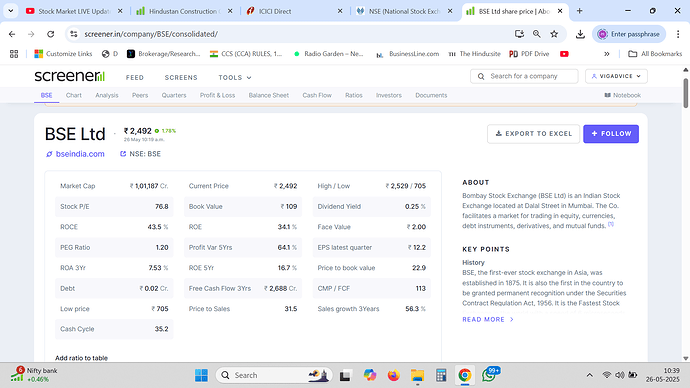690x388 pixels.
Task: Open the Windows Start menu
Action: (201, 375)
